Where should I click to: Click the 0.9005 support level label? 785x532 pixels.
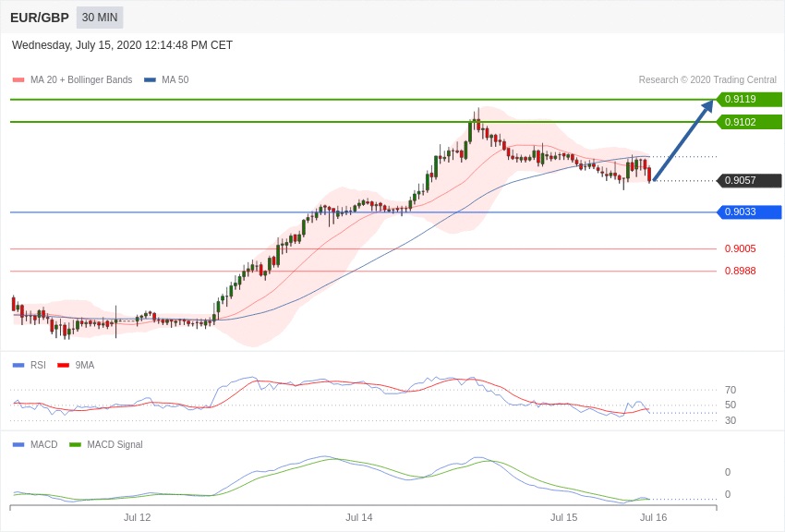point(740,249)
